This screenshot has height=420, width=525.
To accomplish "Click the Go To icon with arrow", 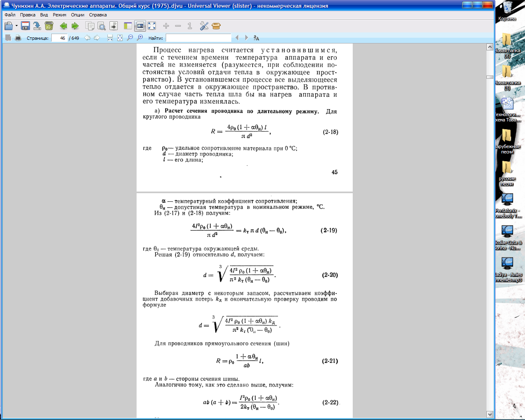I will (x=114, y=26).
